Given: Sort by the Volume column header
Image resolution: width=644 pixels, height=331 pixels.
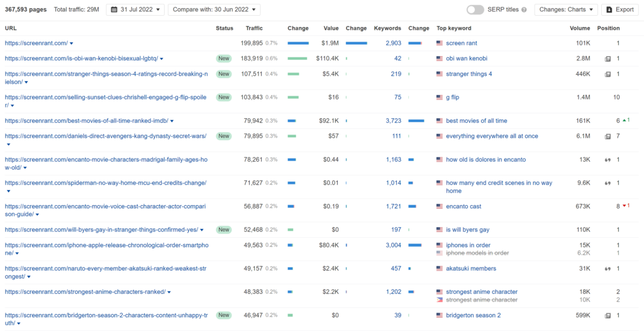Looking at the screenshot, I should click(580, 28).
